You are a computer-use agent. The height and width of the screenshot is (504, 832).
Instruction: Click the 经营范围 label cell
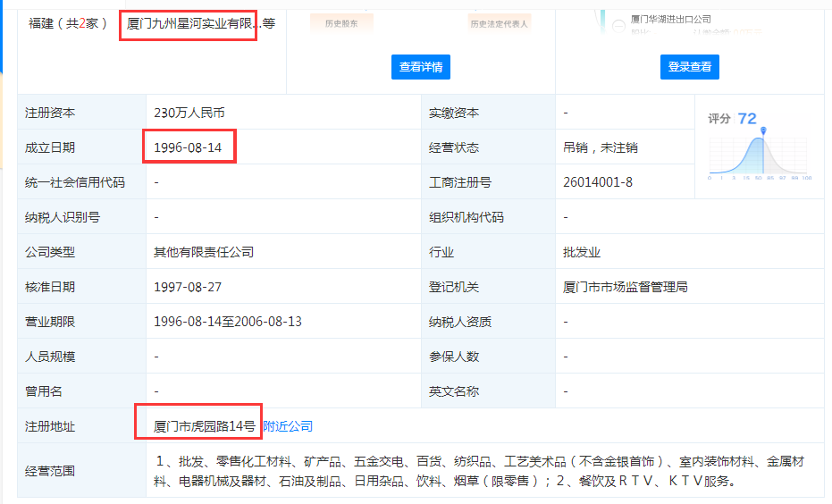click(81, 471)
